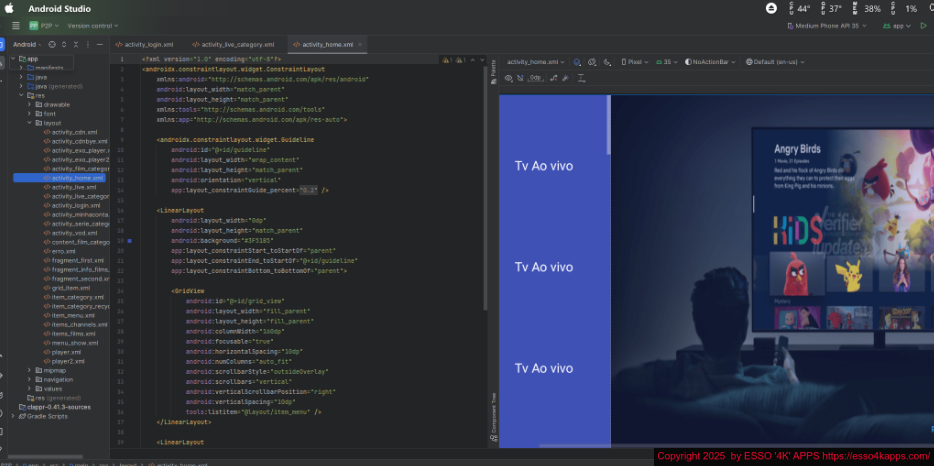
Task: Select activity_live.xml in project tree
Action: coord(70,187)
